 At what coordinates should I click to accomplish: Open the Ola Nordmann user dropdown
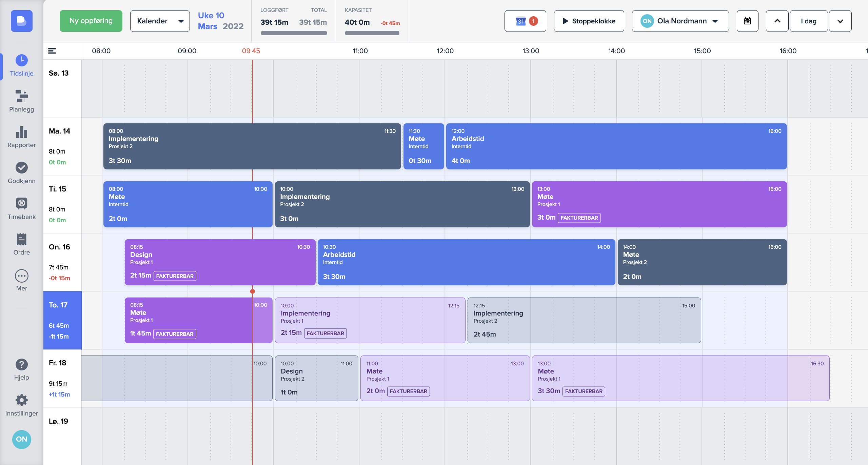click(x=680, y=21)
